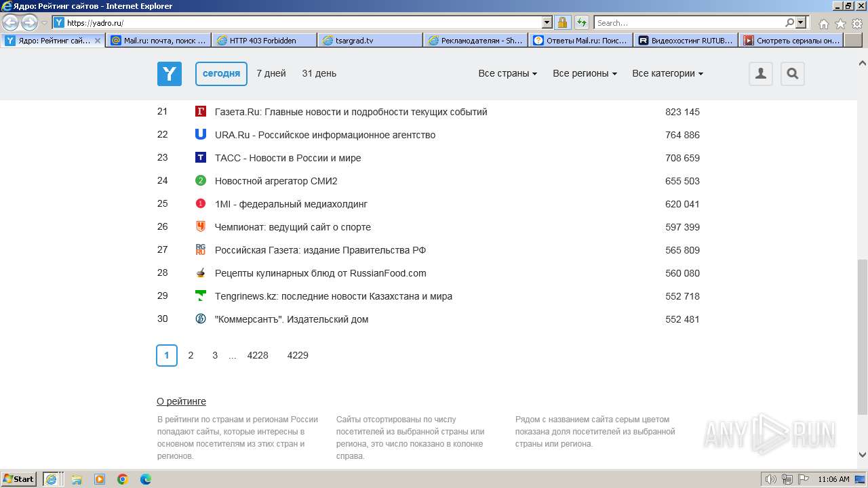
Task: Go to pagination page 3
Action: pyautogui.click(x=215, y=355)
